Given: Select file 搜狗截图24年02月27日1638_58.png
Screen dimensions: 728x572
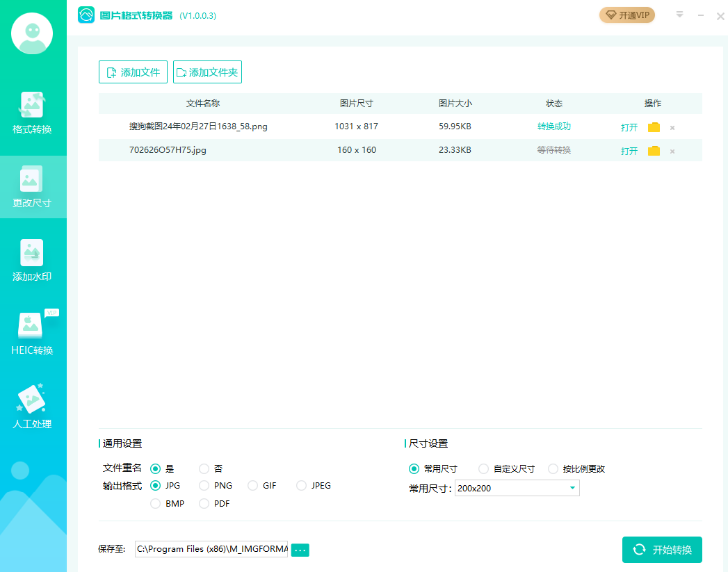Looking at the screenshot, I should tap(198, 126).
